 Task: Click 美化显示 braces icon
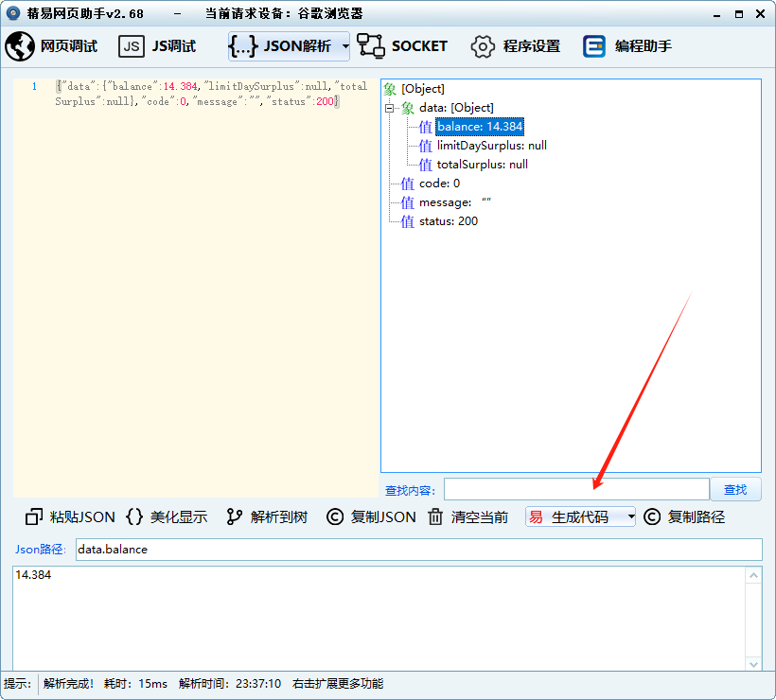click(x=134, y=517)
